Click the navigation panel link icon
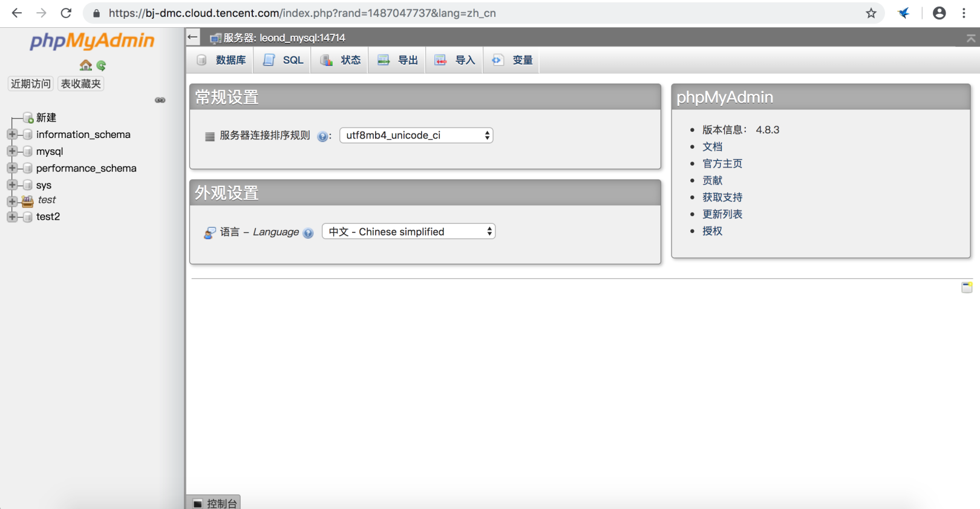 click(160, 100)
